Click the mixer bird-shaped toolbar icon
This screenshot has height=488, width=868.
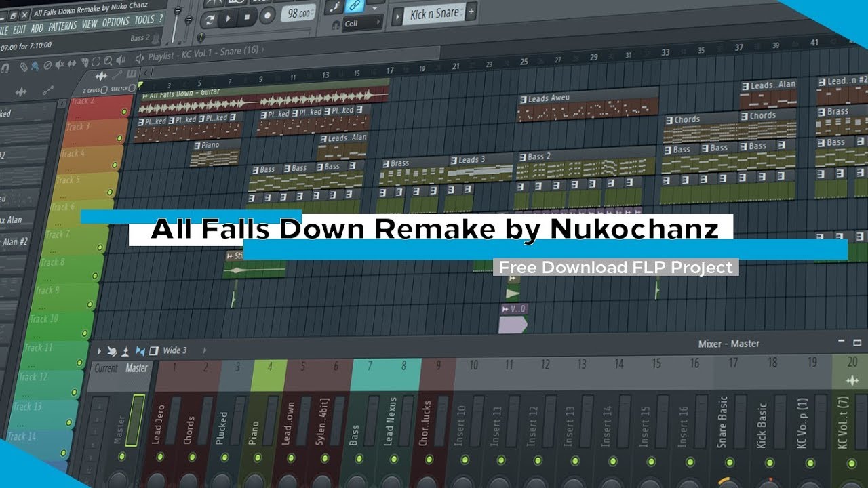[x=112, y=352]
